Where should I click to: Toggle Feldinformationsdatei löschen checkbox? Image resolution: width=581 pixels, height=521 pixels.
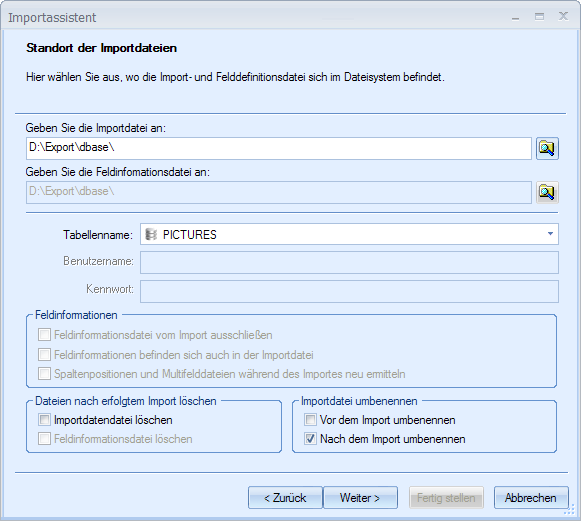click(44, 439)
